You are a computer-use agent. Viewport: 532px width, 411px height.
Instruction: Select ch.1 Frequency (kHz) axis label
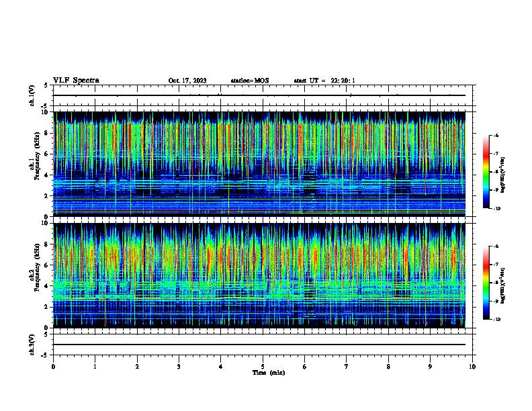click(x=34, y=156)
